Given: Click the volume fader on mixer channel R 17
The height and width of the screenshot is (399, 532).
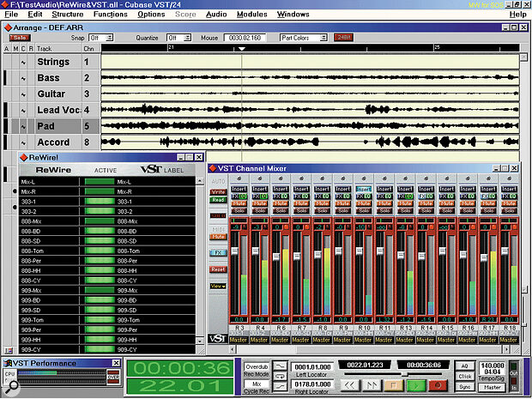Looking at the screenshot, I should 484,257.
